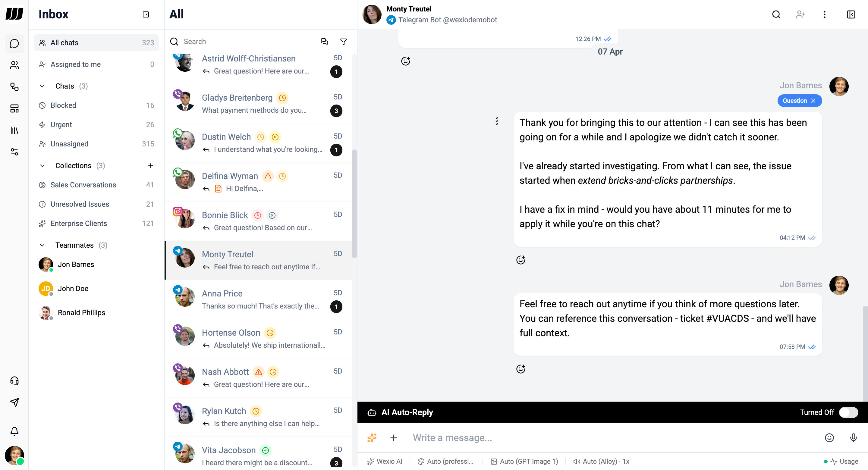This screenshot has height=470, width=868.
Task: Remove the Question tag from the message
Action: [x=813, y=100]
